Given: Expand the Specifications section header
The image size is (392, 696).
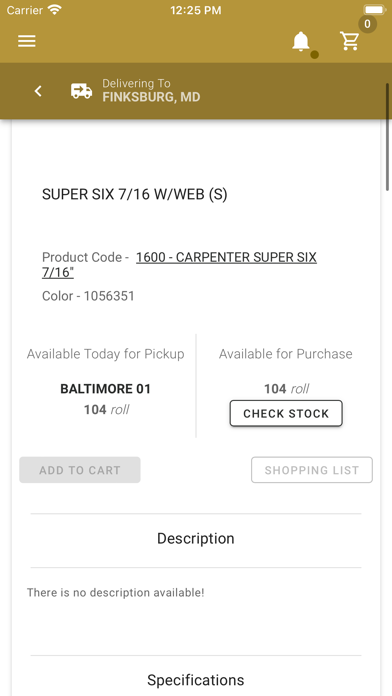Looking at the screenshot, I should click(x=196, y=680).
